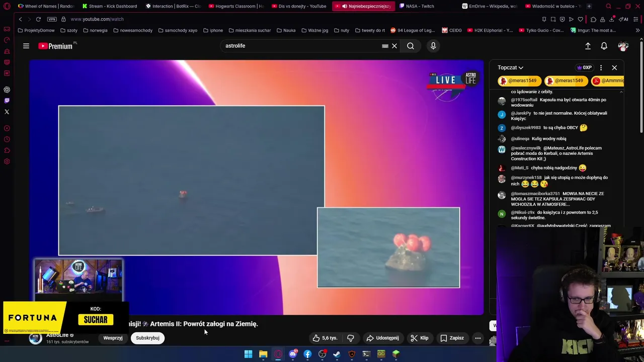Viewport: 644px width, 362px height.
Task: Open X (Twitter) in Opera sidebar
Action: click(7, 112)
